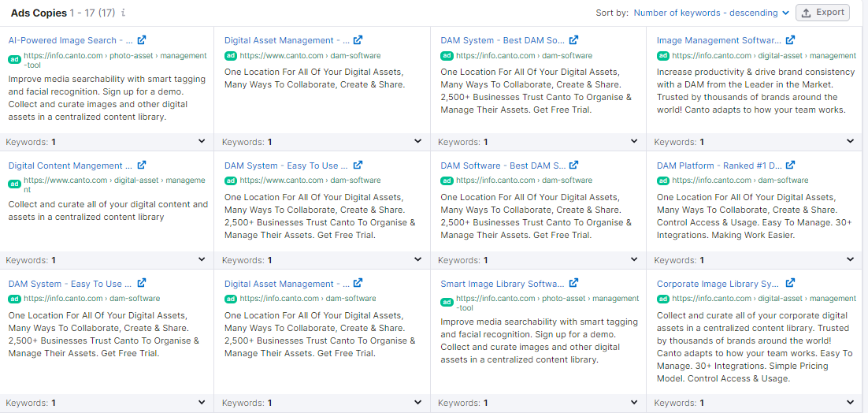Open Image Management Software ad in new tab icon
868x413 pixels.
pos(790,40)
